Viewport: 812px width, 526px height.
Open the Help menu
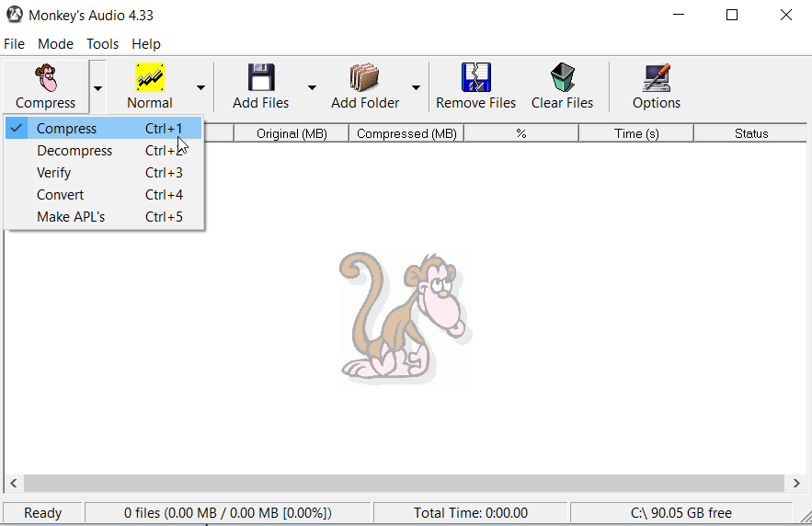pyautogui.click(x=146, y=44)
